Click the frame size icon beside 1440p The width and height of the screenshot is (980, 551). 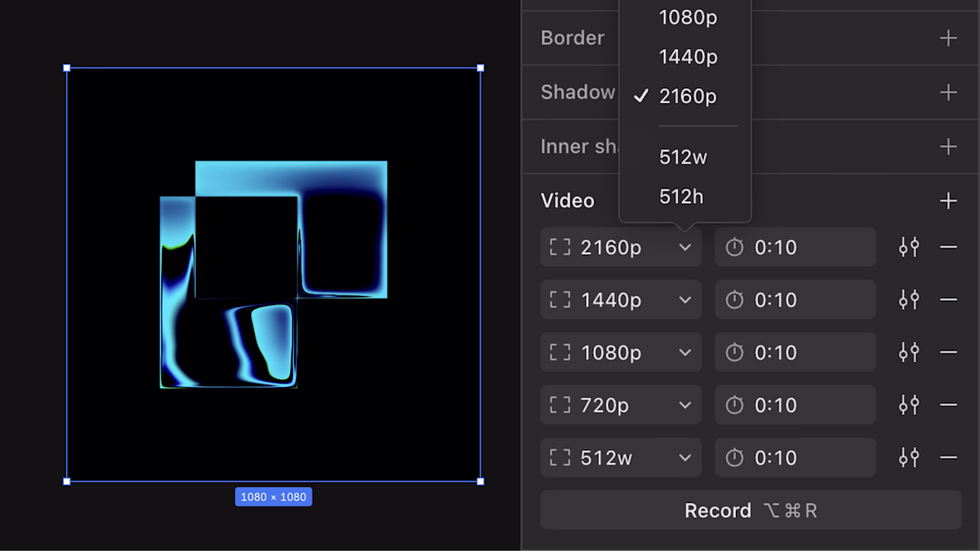pyautogui.click(x=560, y=300)
